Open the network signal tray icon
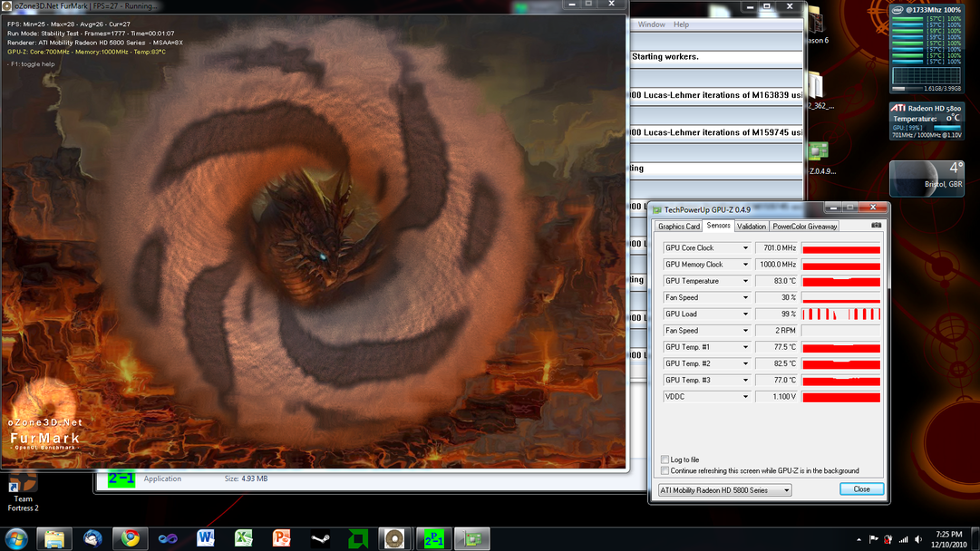This screenshot has width=980, height=551. tap(903, 539)
